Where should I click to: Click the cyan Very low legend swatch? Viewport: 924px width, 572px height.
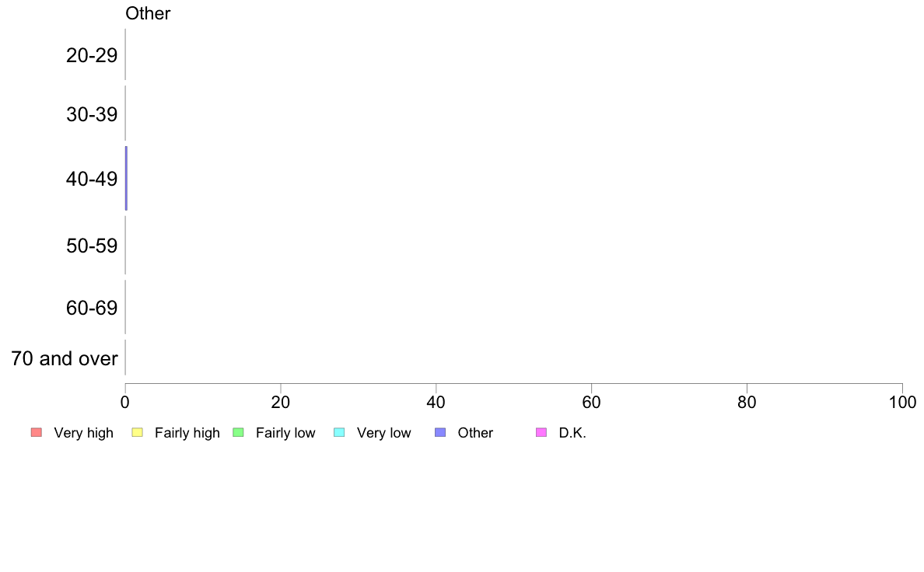coord(339,432)
